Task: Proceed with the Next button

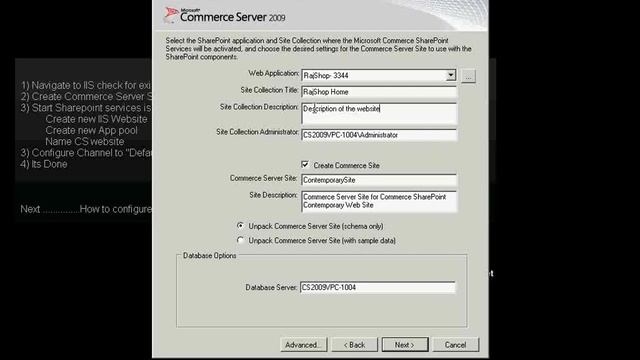Action: click(x=405, y=345)
